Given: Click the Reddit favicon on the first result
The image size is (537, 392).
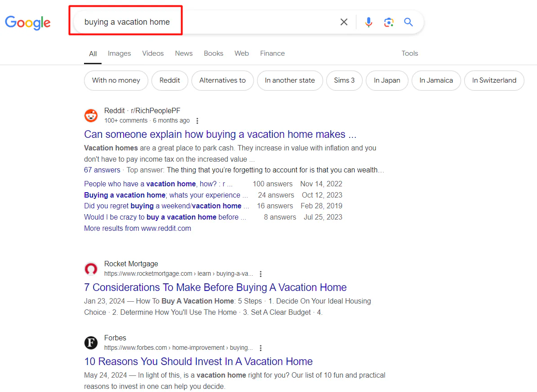Looking at the screenshot, I should [x=91, y=116].
